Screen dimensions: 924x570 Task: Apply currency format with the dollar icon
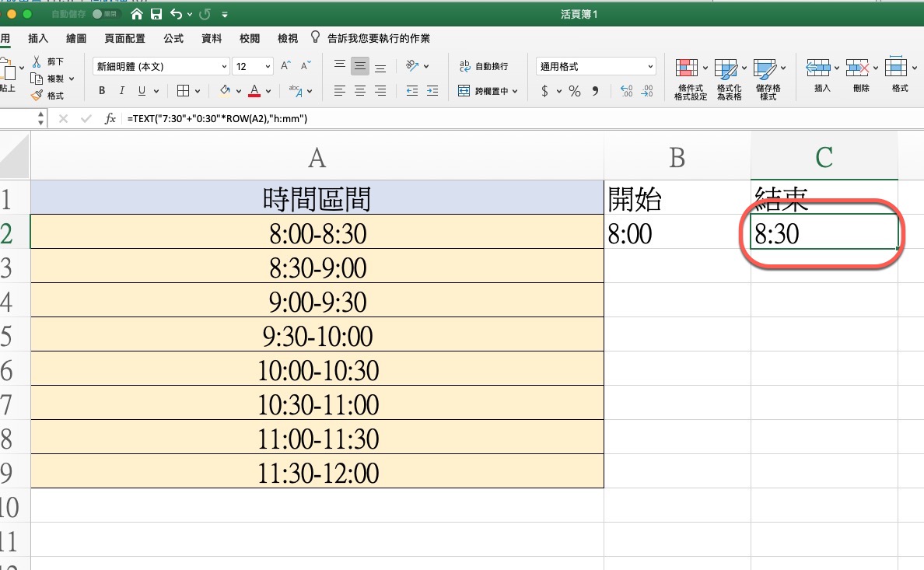pos(544,91)
